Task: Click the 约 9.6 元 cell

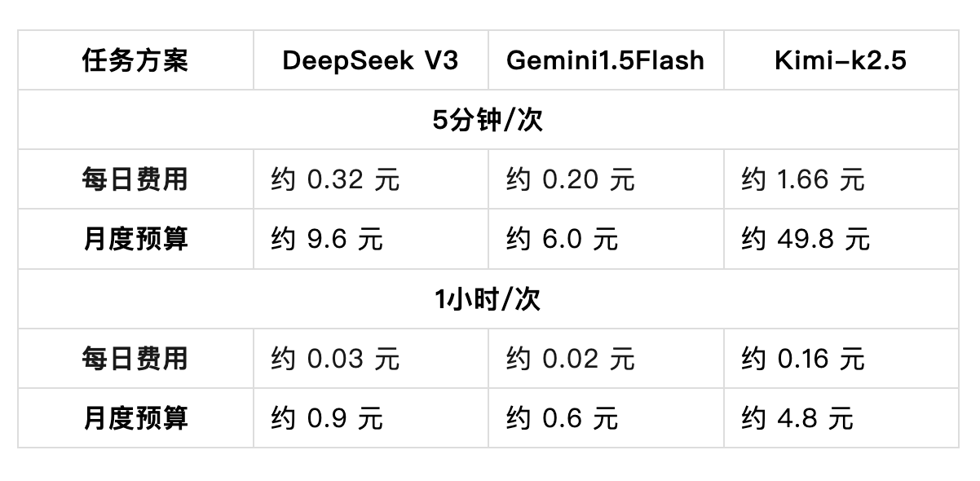Action: pyautogui.click(x=327, y=239)
